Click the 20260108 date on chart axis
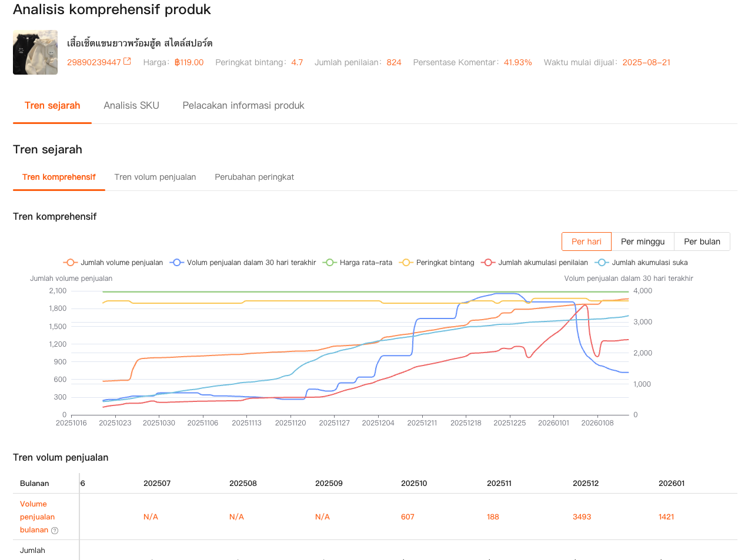738x560 pixels. pos(597,423)
